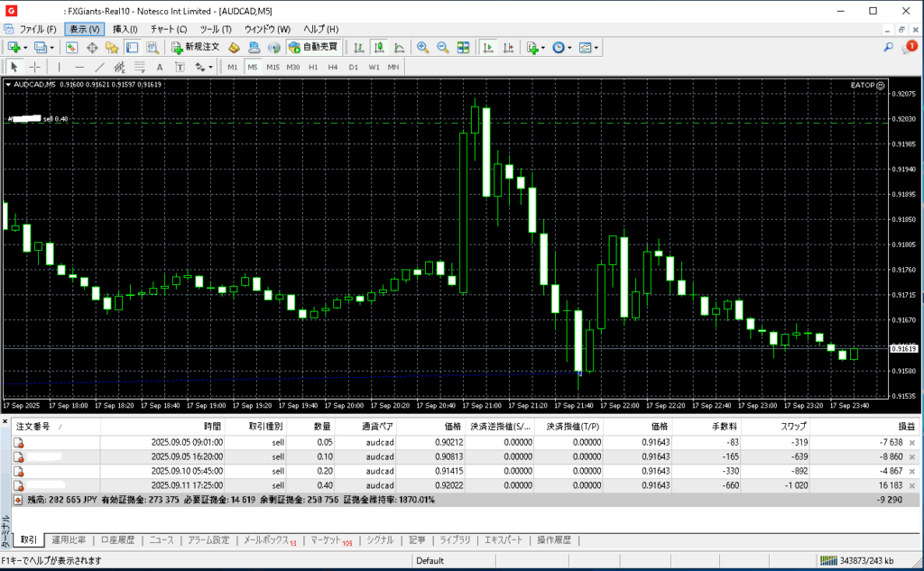Click the New Order (新規注文) button

[195, 47]
